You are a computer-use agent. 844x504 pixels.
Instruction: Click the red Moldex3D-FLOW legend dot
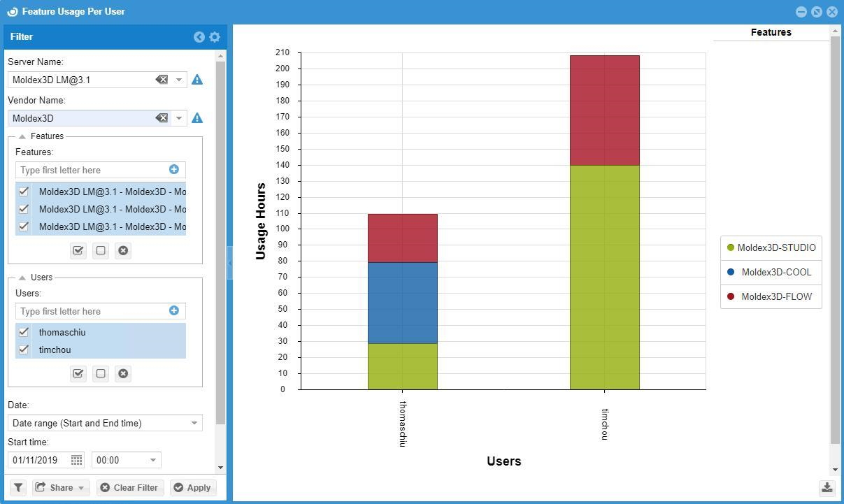(731, 296)
